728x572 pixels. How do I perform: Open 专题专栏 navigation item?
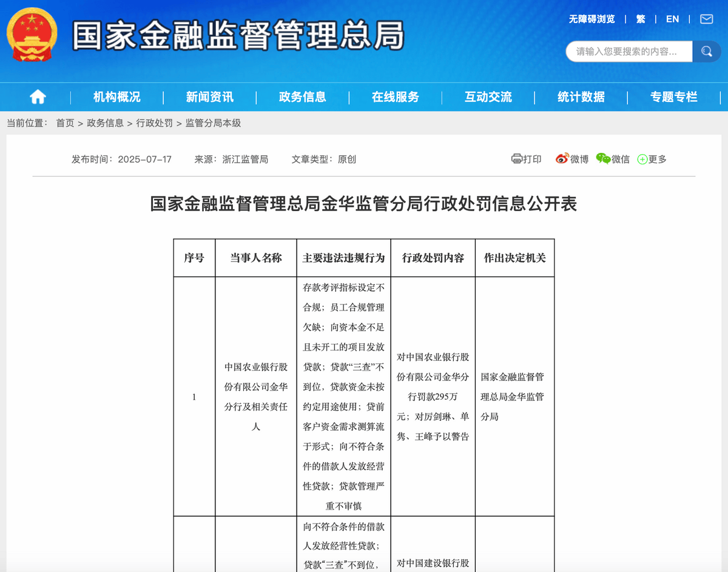point(674,97)
